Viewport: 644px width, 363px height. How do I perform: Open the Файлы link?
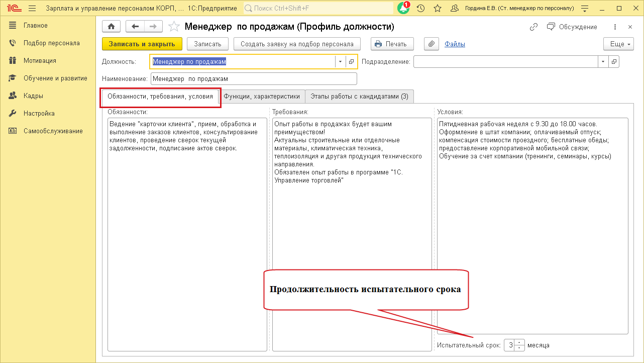(455, 44)
